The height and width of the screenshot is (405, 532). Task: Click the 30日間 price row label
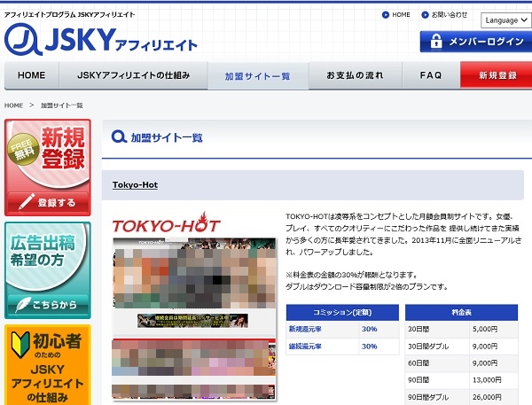click(x=419, y=329)
